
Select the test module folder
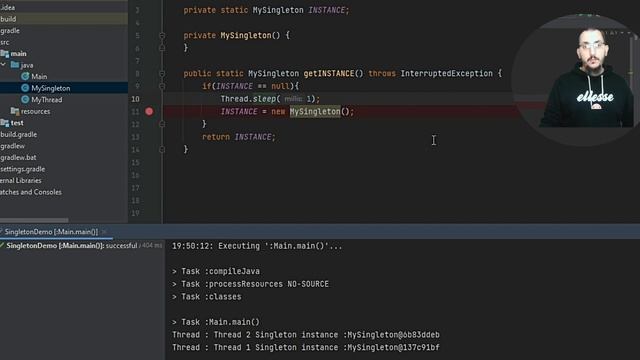pos(17,122)
